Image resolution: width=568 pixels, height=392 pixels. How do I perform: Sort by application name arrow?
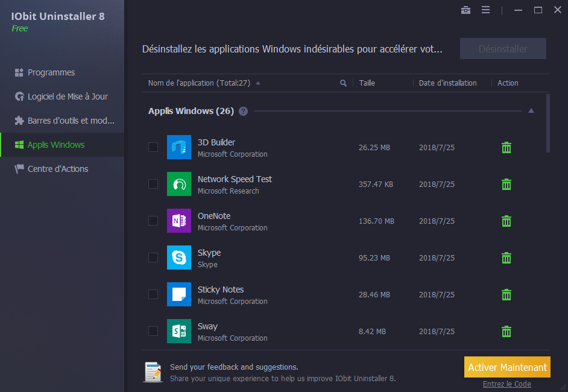[258, 83]
